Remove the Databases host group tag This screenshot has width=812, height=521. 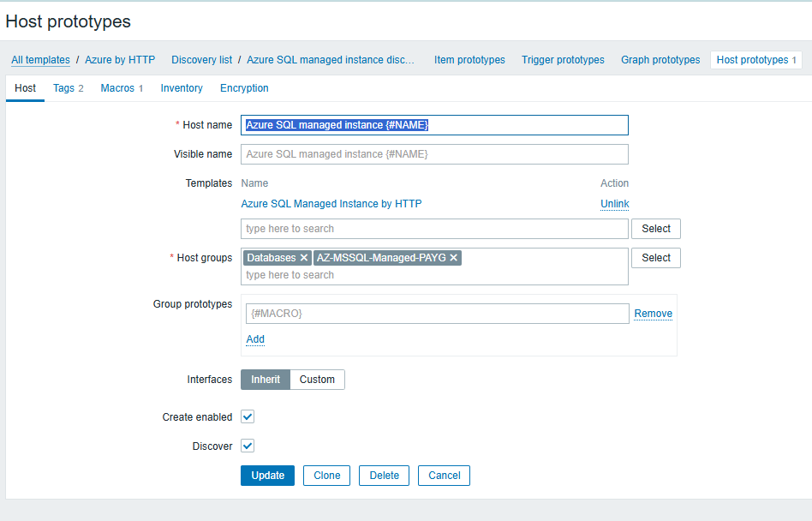coord(304,258)
